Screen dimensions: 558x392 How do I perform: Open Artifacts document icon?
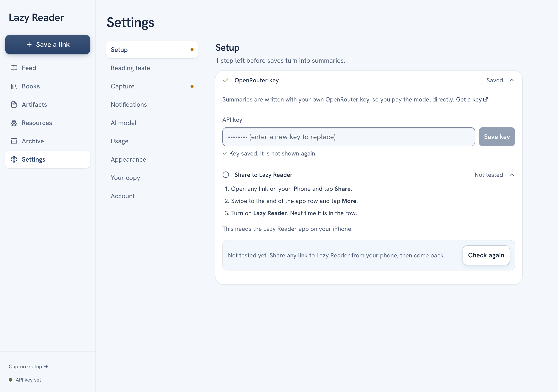click(x=14, y=105)
